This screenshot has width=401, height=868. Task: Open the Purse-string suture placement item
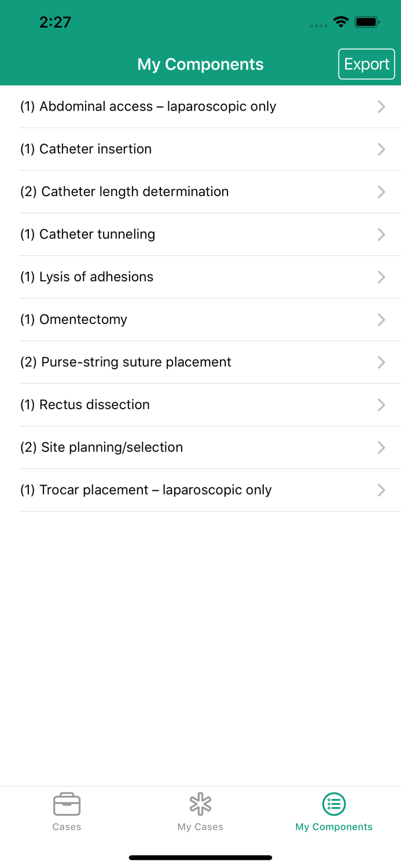(x=200, y=362)
